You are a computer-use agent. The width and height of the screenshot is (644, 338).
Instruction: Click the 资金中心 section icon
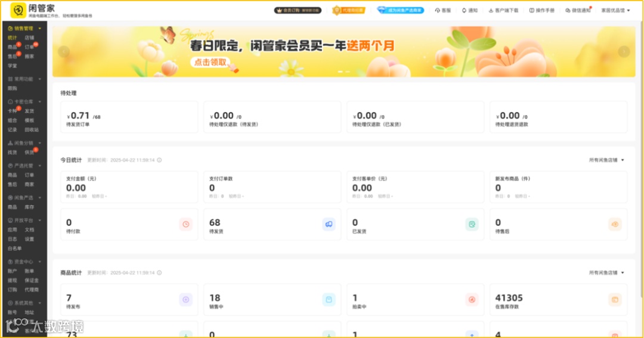click(x=10, y=262)
